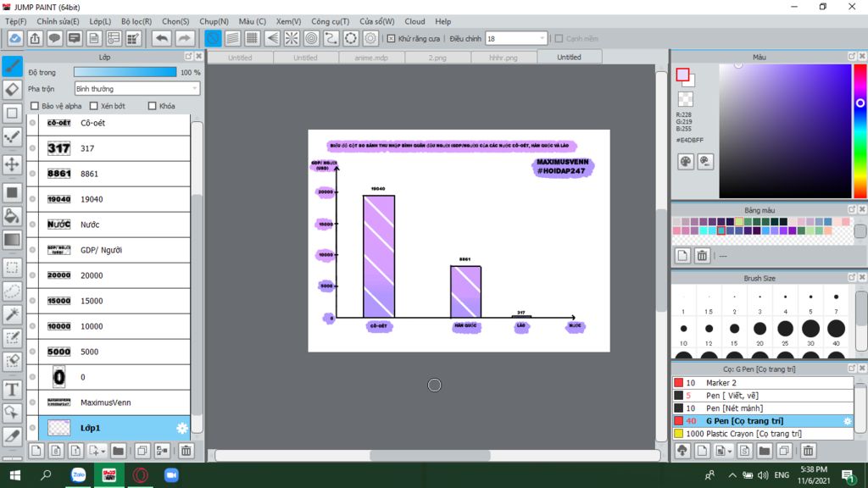868x488 pixels.
Task: Create new layer in layer panel
Action: pyautogui.click(x=36, y=451)
